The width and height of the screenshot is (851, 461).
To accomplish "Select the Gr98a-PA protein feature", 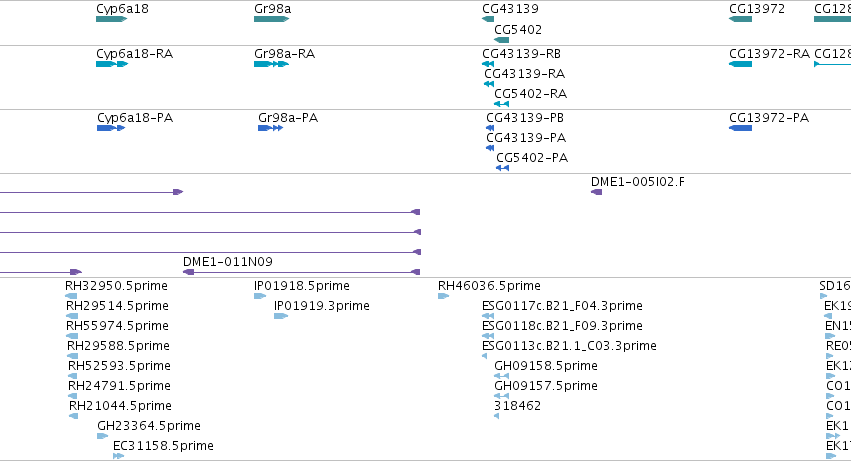I will pyautogui.click(x=270, y=128).
